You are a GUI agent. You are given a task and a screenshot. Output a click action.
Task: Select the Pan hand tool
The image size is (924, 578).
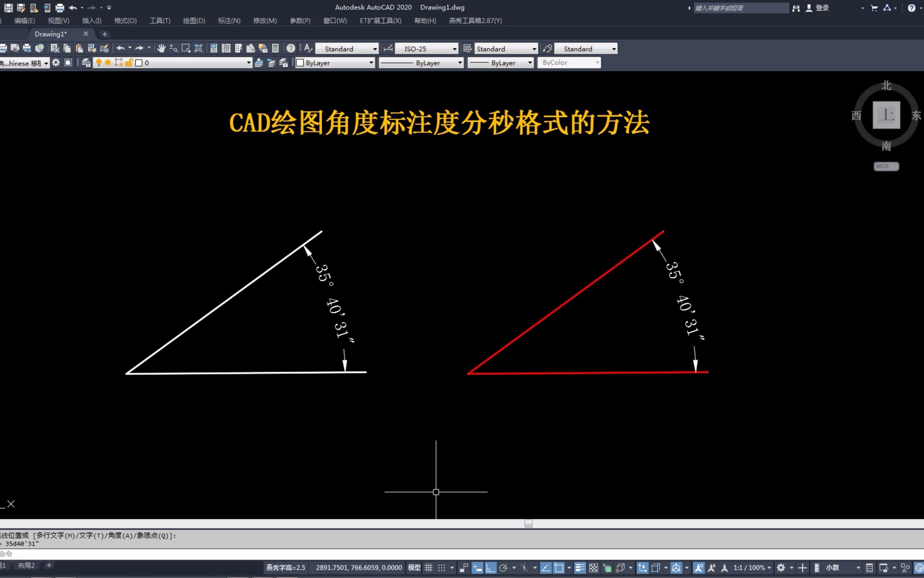tap(161, 48)
